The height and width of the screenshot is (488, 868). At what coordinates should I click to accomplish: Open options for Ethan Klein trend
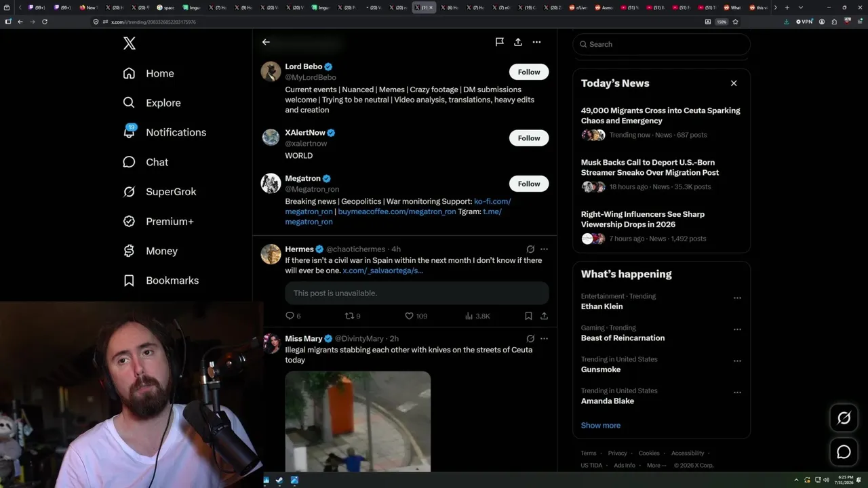pos(737,298)
